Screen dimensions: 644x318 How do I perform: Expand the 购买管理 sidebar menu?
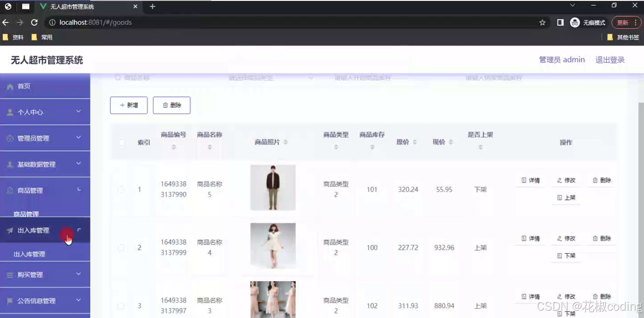pyautogui.click(x=45, y=274)
